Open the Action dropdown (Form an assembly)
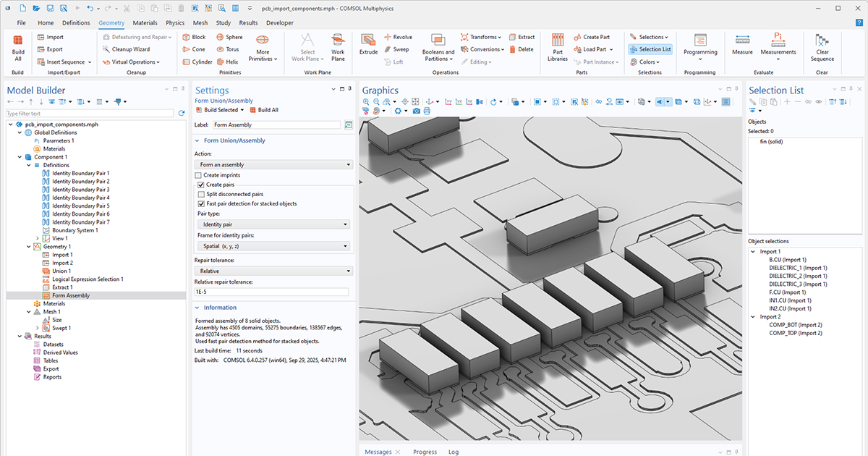Image resolution: width=868 pixels, height=456 pixels. 273,165
